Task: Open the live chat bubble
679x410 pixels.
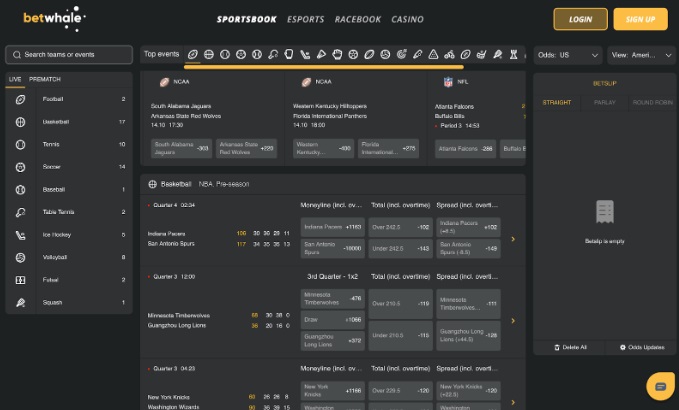Action: 659,385
